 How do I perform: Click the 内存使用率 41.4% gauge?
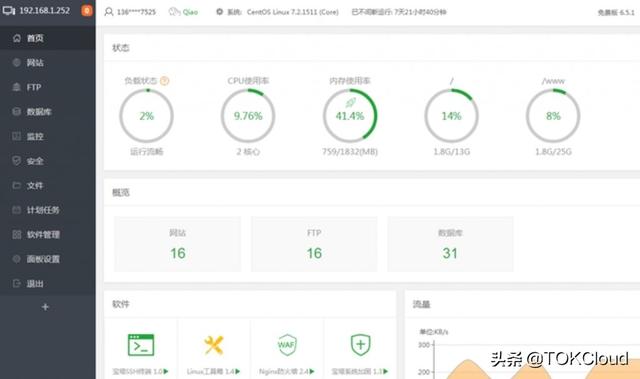point(350,116)
